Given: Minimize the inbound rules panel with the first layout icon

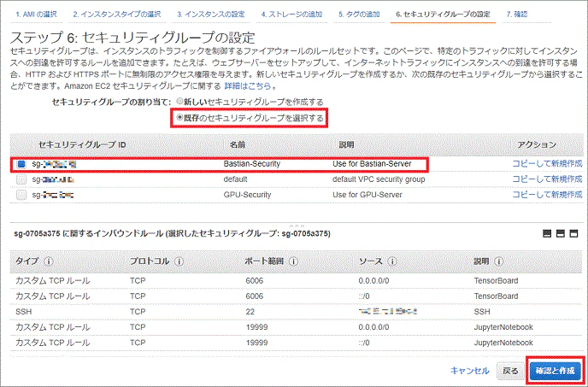Looking at the screenshot, I should click(x=547, y=233).
